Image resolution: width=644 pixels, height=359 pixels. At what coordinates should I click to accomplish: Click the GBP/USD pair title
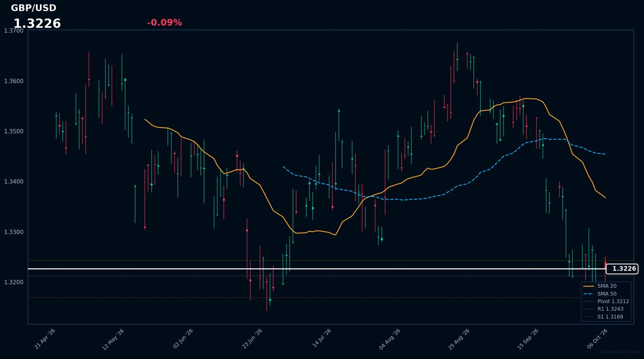(33, 8)
